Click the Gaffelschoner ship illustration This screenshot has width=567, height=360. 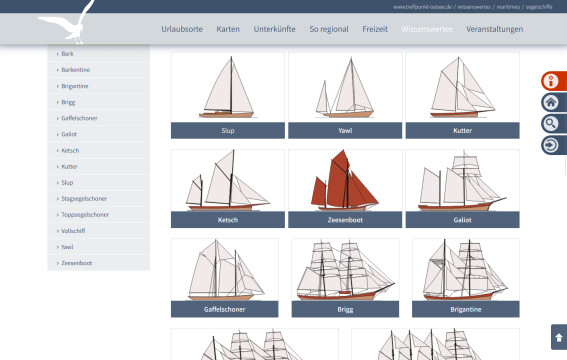click(225, 270)
